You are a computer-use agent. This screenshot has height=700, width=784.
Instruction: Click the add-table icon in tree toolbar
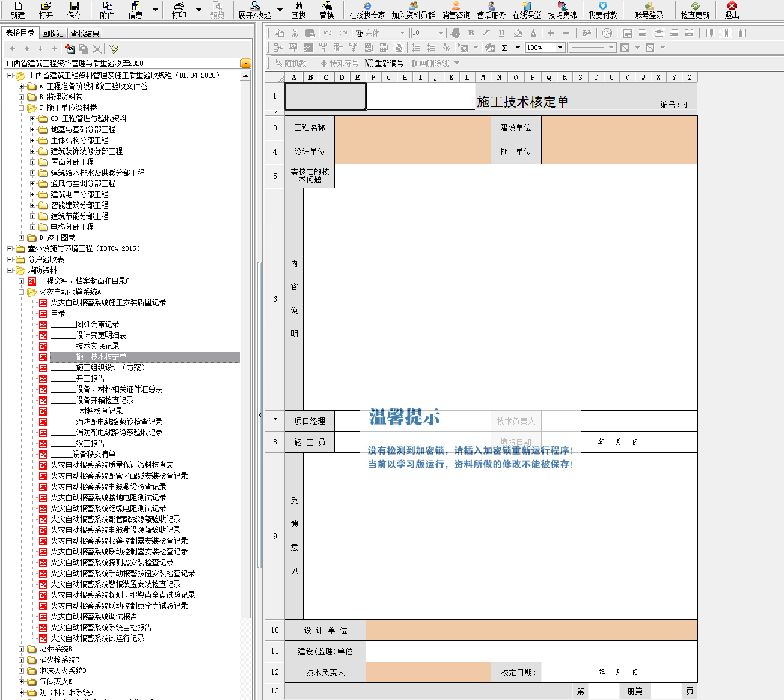(70, 49)
